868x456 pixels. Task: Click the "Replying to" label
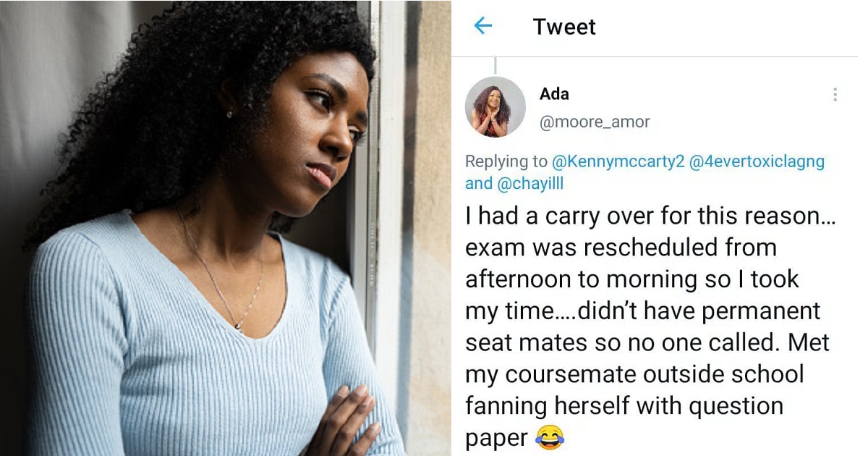pyautogui.click(x=506, y=161)
